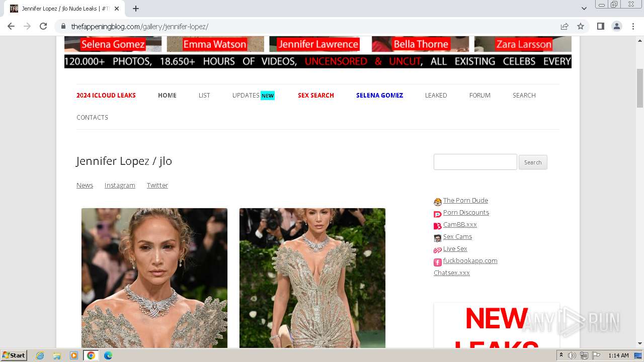Open the 2024 ICLOUD LEAKS menu item

pos(106,95)
